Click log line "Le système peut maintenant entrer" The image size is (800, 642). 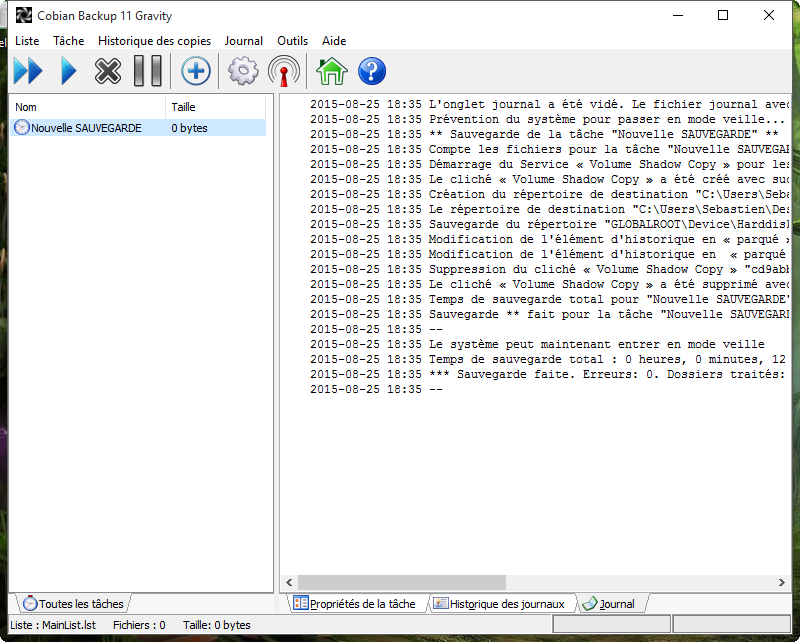point(537,344)
